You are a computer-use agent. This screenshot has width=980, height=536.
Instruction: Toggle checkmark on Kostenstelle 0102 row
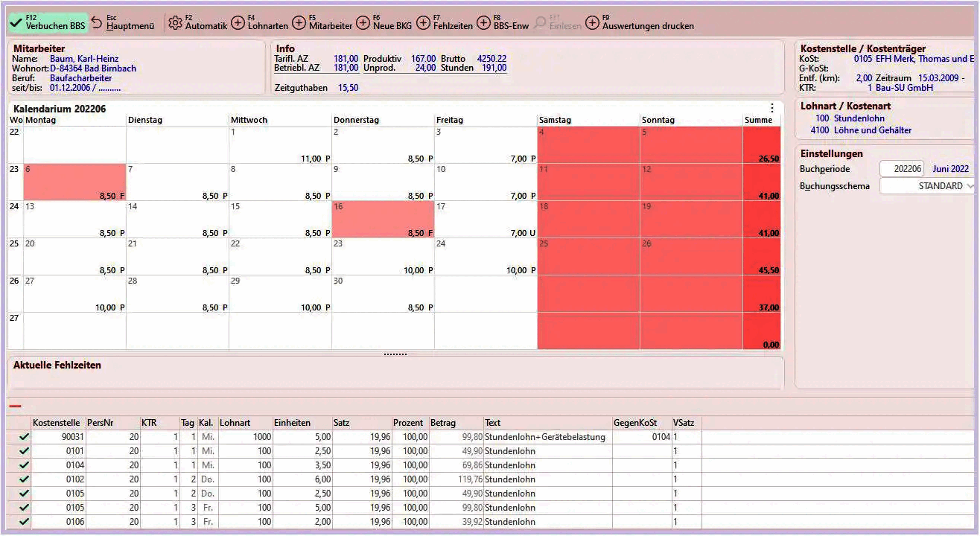pyautogui.click(x=24, y=479)
